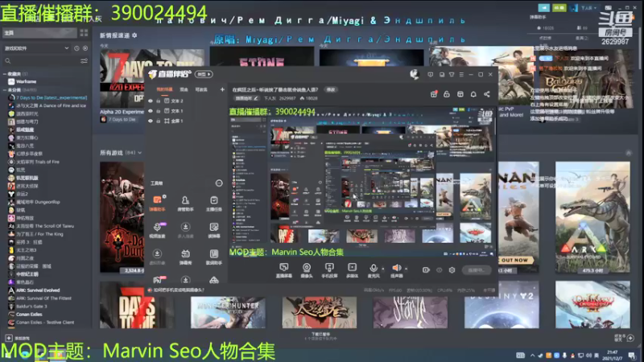Click the share icon in the stream header
The height and width of the screenshot is (362, 644).
487,94
